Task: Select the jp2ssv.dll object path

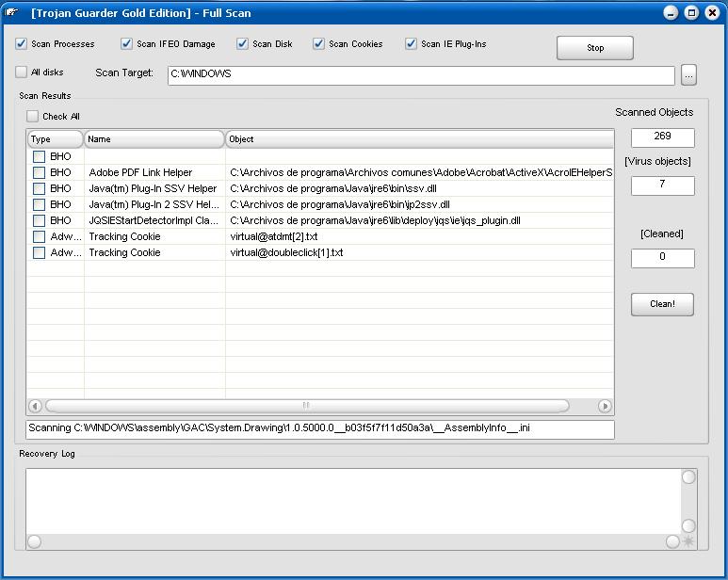Action: click(340, 204)
